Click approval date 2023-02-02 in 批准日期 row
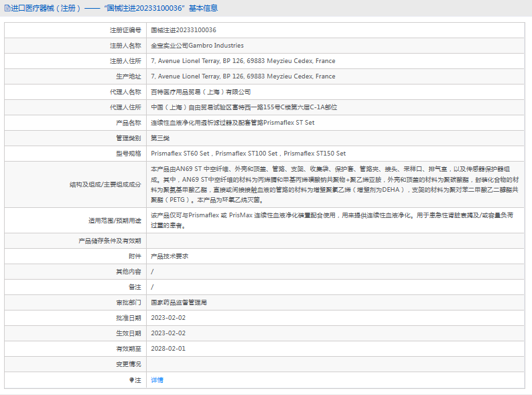The width and height of the screenshot is (532, 395). click(x=168, y=318)
